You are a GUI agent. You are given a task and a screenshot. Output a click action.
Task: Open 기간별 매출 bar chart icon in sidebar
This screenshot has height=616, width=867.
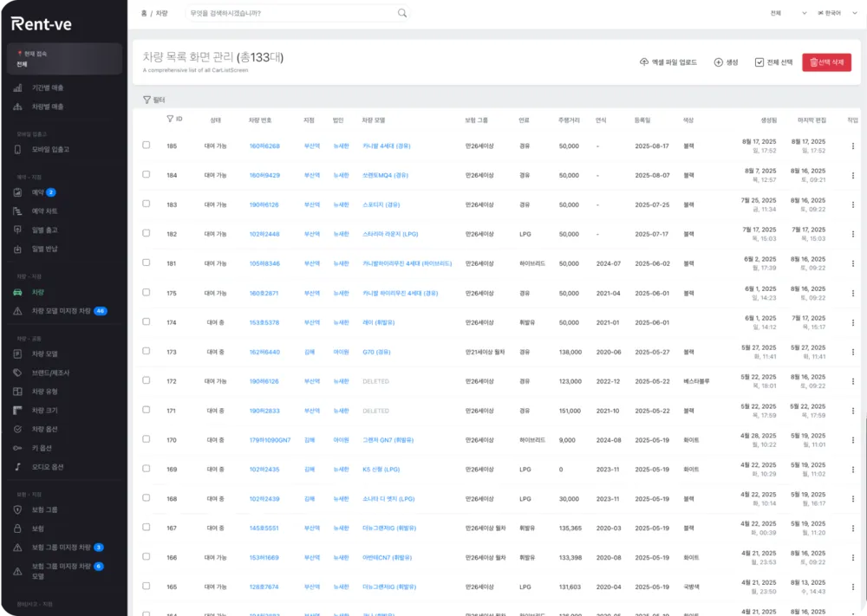point(17,88)
